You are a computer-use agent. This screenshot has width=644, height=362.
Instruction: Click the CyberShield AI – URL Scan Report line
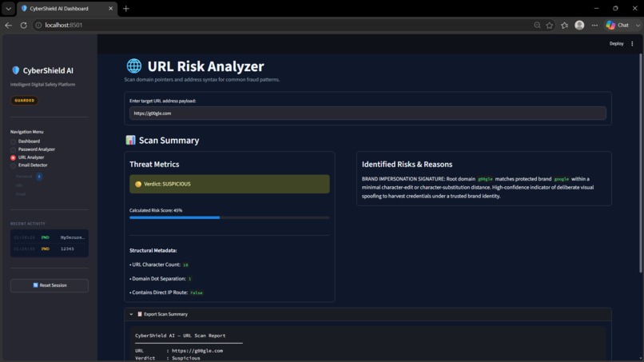pos(181,336)
